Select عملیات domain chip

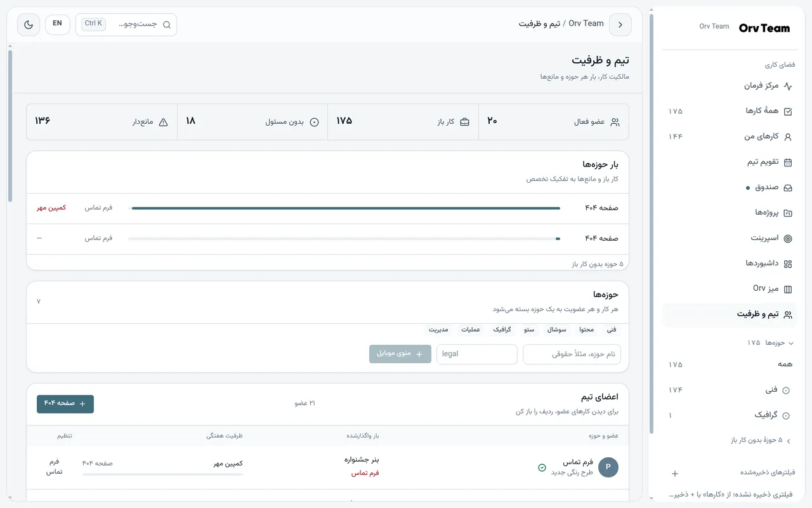click(471, 330)
